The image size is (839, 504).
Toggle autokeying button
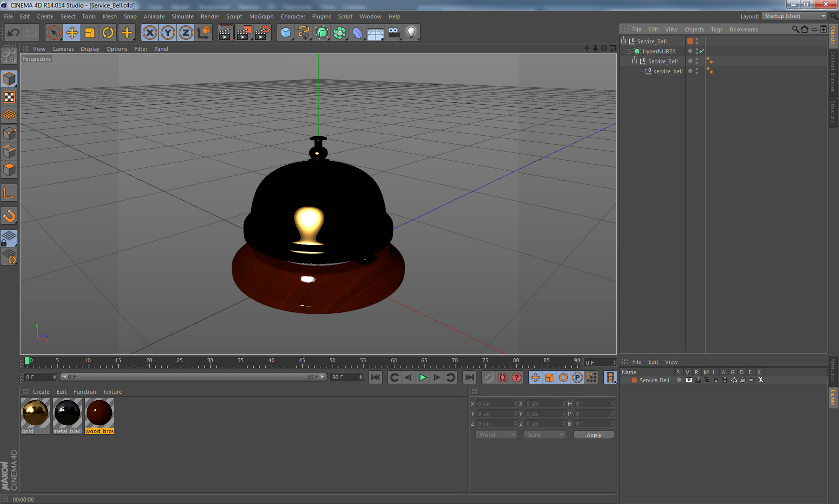click(502, 377)
